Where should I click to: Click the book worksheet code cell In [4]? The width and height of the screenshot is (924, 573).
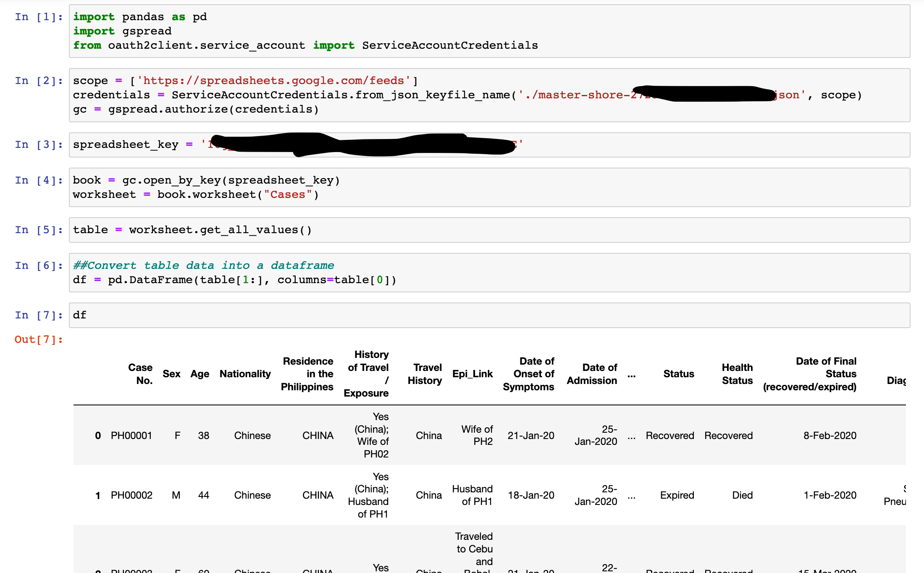(489, 187)
